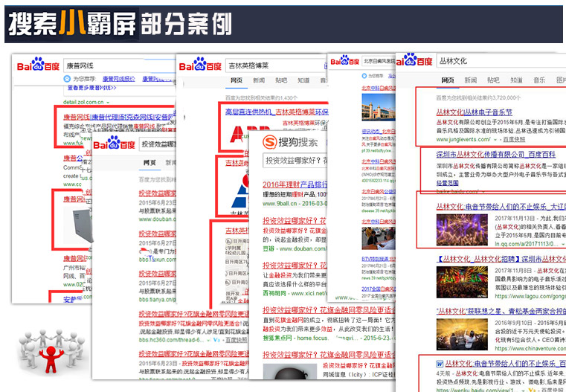Click 百度快照 beside www.junglevents.com
This screenshot has width=566, height=392.
[x=514, y=139]
